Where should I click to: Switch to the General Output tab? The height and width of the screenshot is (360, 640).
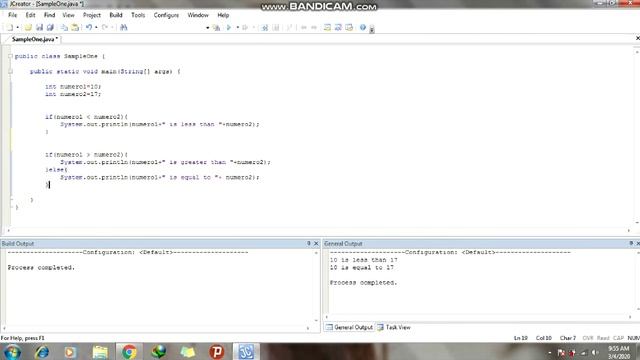[x=349, y=327]
